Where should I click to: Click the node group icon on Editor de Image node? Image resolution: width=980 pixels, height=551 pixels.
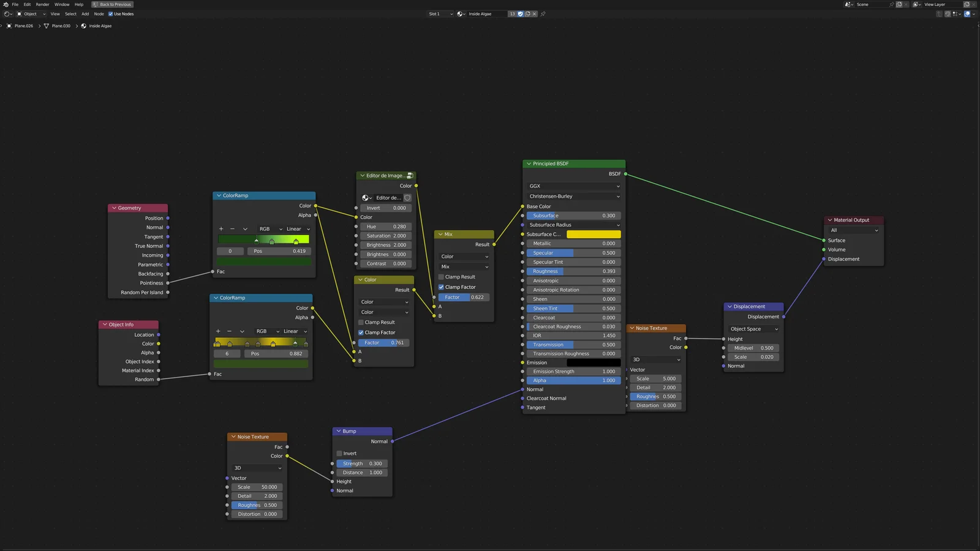point(410,176)
